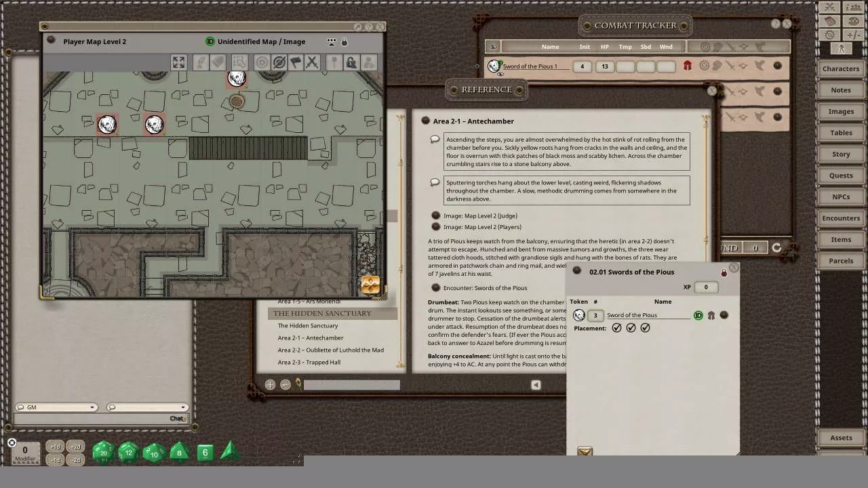Click the minus collapse-all icon below reference list

click(285, 385)
